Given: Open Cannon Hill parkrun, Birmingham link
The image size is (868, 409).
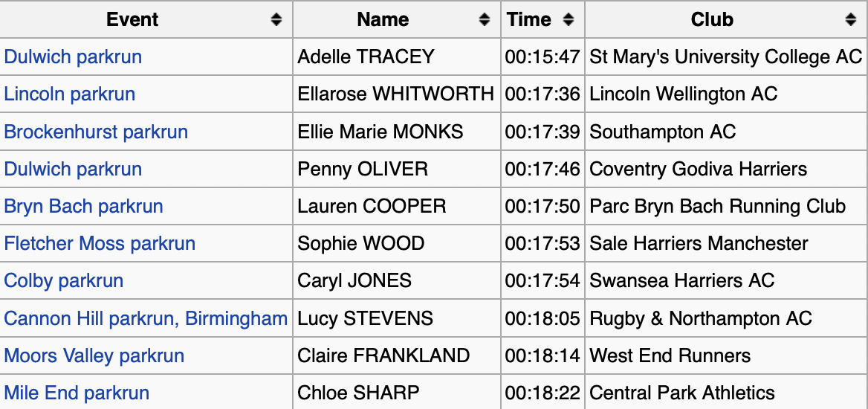Looking at the screenshot, I should point(146,319).
